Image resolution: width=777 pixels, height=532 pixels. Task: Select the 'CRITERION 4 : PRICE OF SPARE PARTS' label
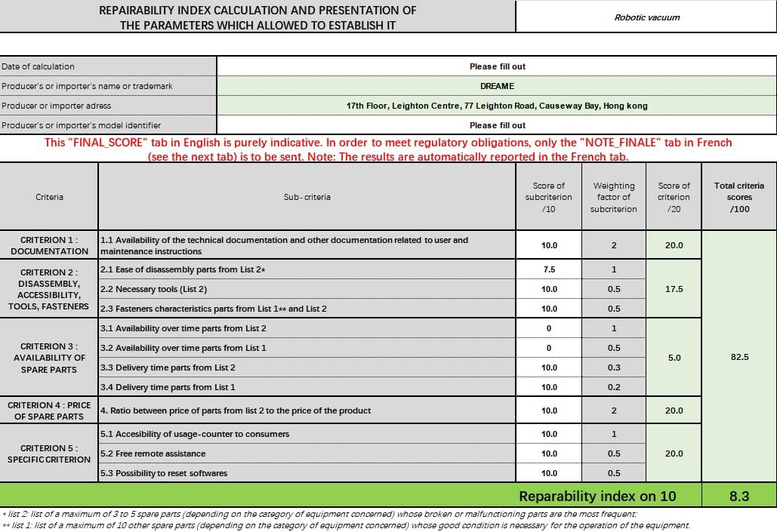[x=49, y=411]
